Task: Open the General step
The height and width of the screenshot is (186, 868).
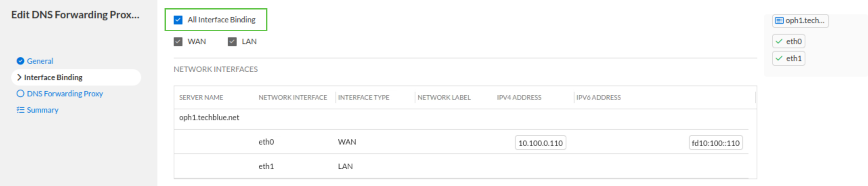Action: pos(40,61)
